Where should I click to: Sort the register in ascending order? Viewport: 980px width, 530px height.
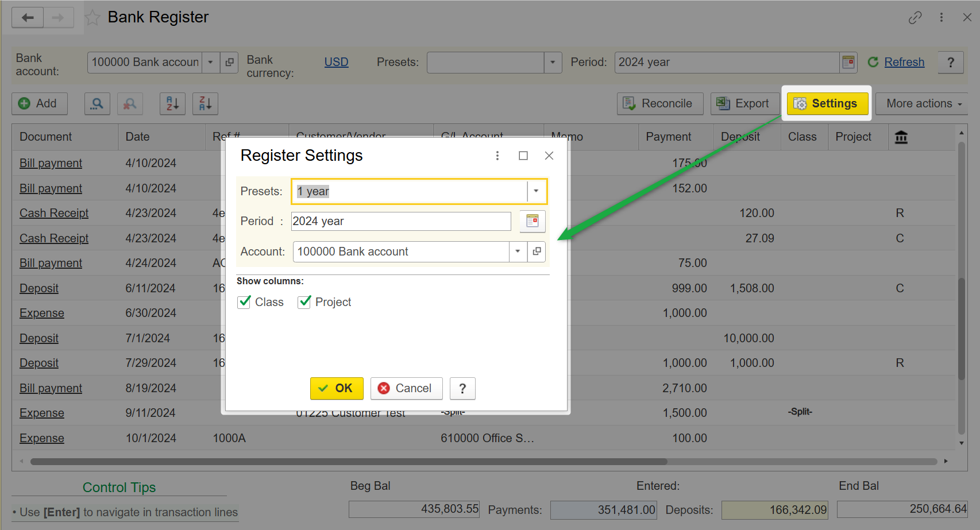(172, 104)
